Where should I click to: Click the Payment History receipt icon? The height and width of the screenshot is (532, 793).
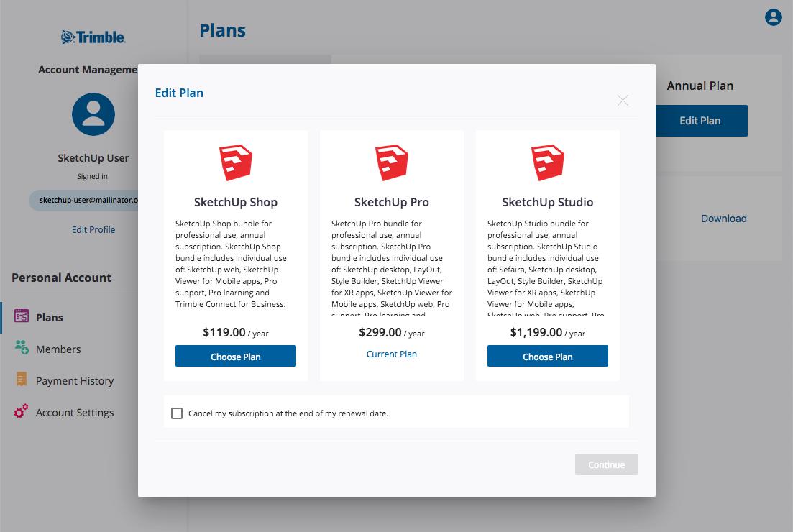coord(22,379)
